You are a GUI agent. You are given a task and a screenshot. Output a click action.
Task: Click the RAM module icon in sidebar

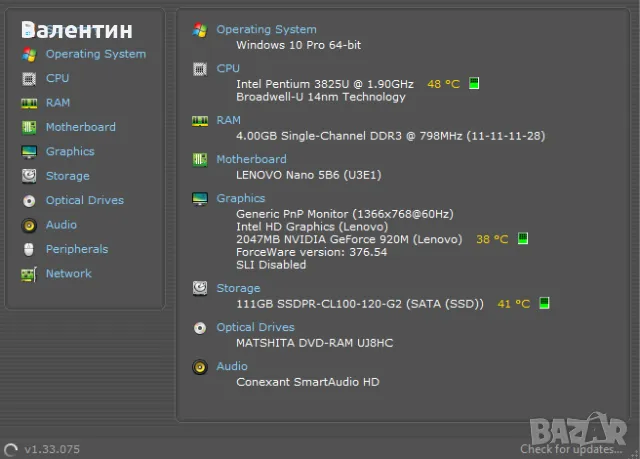[x=28, y=103]
